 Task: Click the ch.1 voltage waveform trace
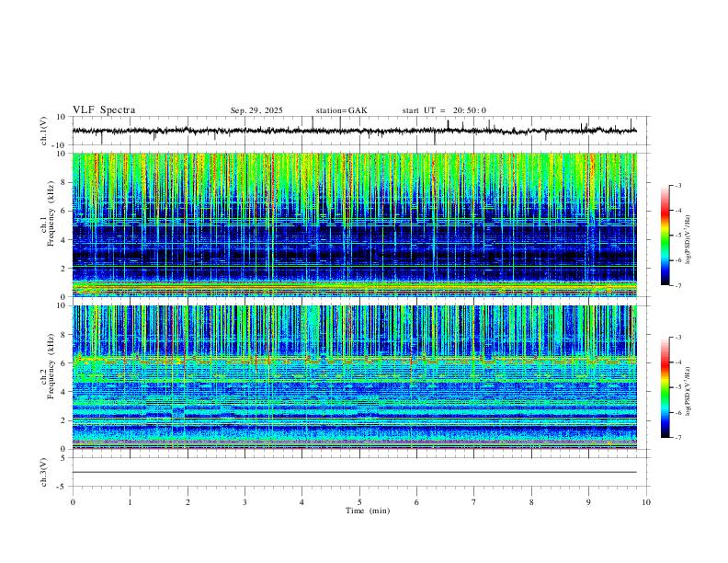click(355, 131)
